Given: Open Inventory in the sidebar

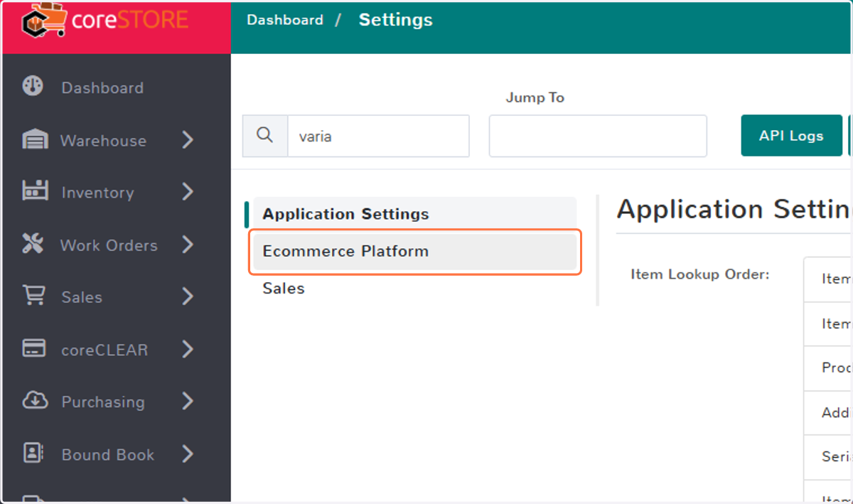Looking at the screenshot, I should (x=97, y=193).
